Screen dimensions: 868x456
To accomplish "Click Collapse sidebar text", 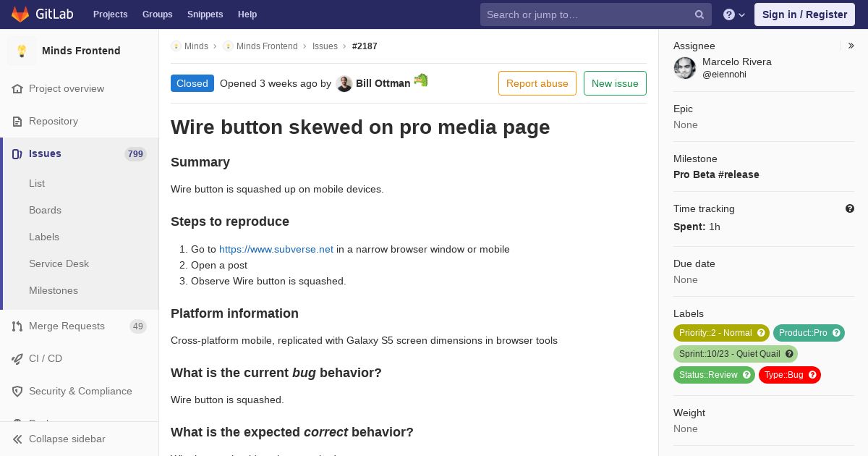I will 67,439.
